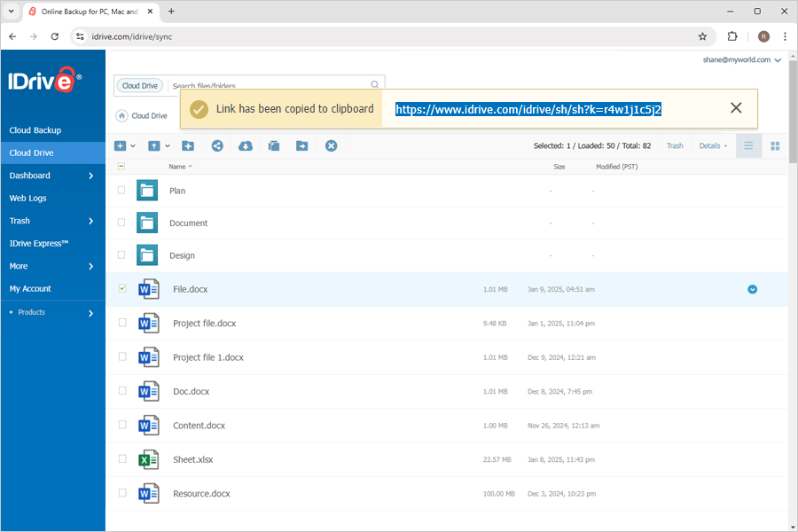Click the Search files/folders field
Viewport: 798px width, 532px height.
[270, 85]
